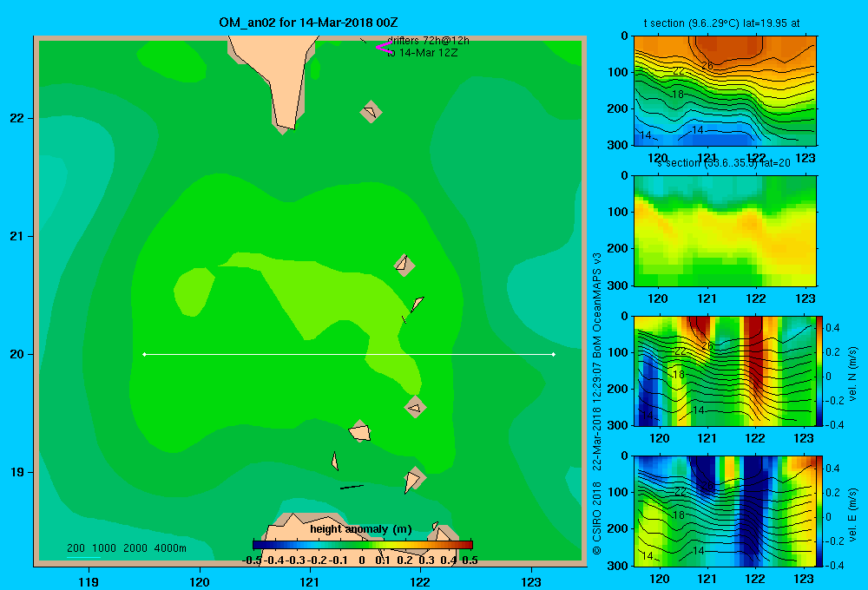
Task: Click the "0.5" tick on the height anomaly scale
Action: tap(470, 560)
